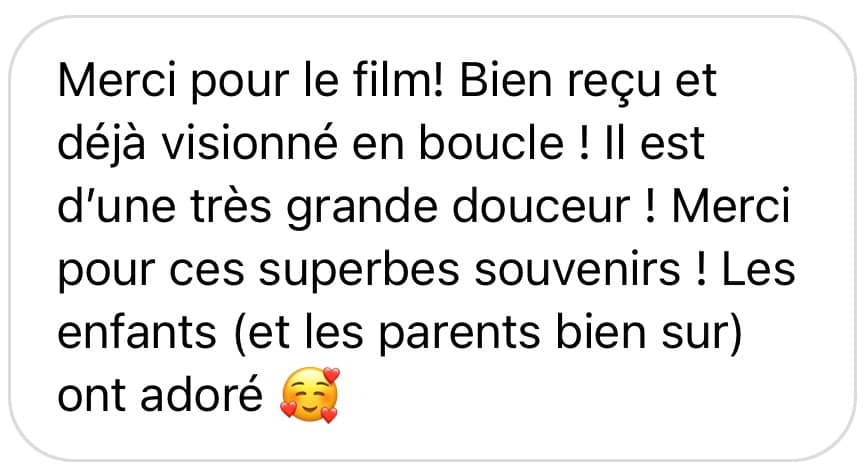The width and height of the screenshot is (864, 464).
Task: Click the word "Les" ending fourth line
Action: pos(758,269)
